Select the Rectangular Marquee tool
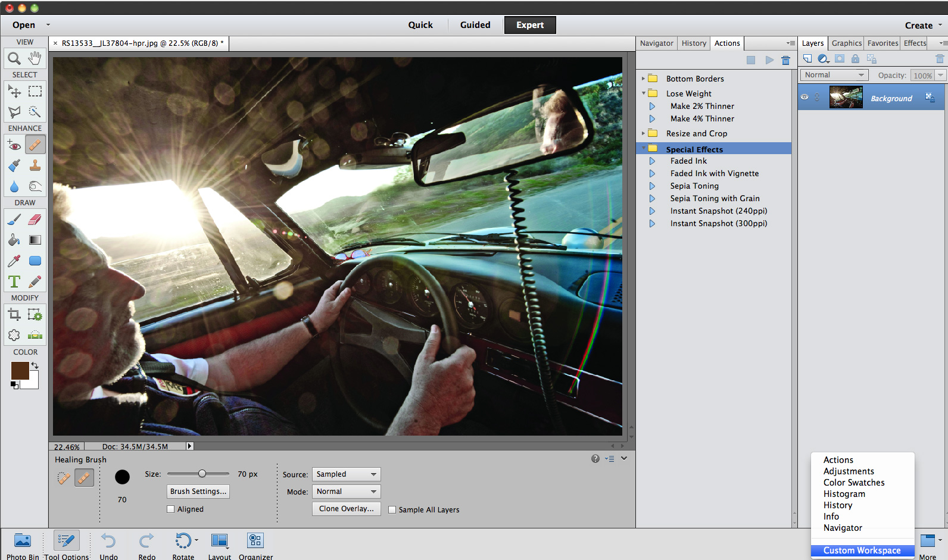The width and height of the screenshot is (948, 560). 35,91
